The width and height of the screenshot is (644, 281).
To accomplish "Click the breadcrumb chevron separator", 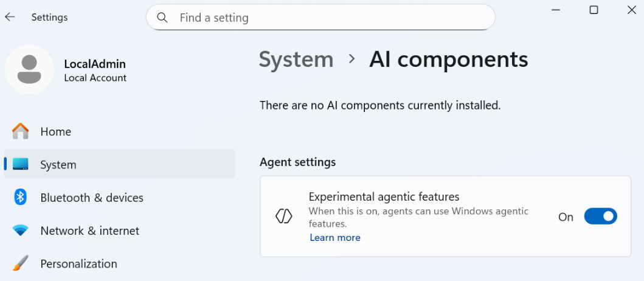I will tap(351, 59).
